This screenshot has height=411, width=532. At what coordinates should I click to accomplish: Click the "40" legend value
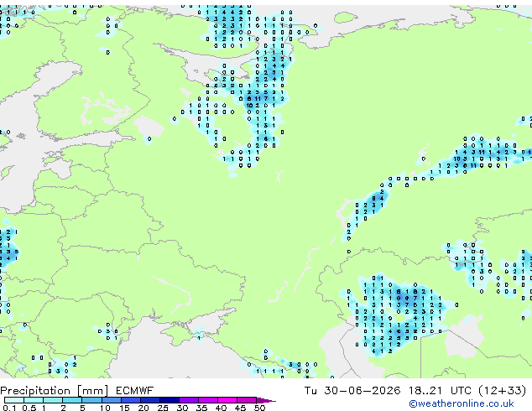[x=221, y=408]
